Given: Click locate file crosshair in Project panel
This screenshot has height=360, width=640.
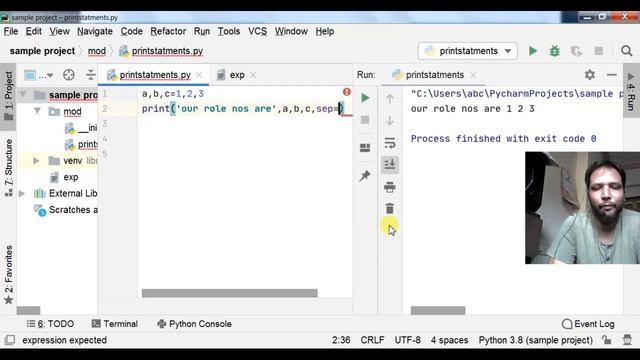Looking at the screenshot, I should (x=69, y=75).
